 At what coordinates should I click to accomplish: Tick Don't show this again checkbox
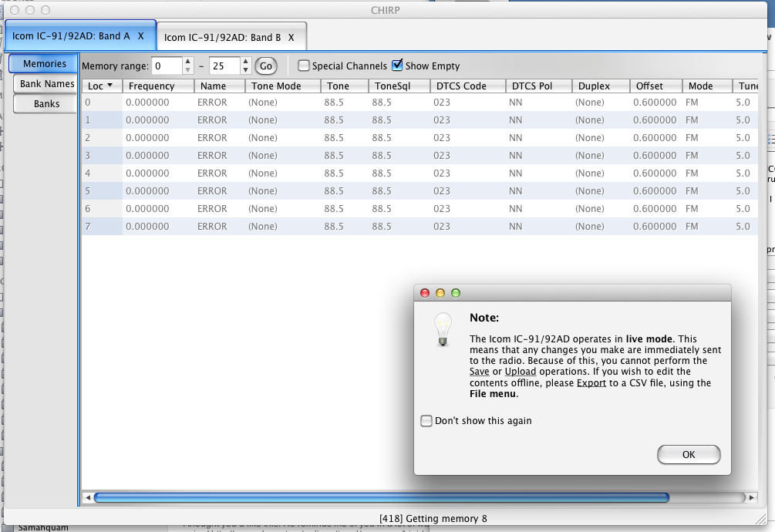coord(426,421)
